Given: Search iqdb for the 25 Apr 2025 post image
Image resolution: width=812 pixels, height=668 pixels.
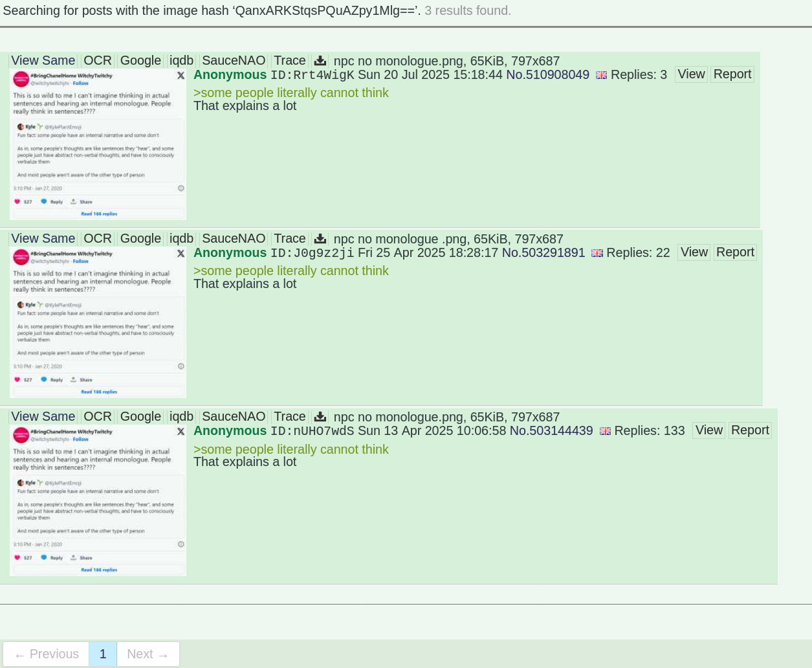Looking at the screenshot, I should 181,238.
